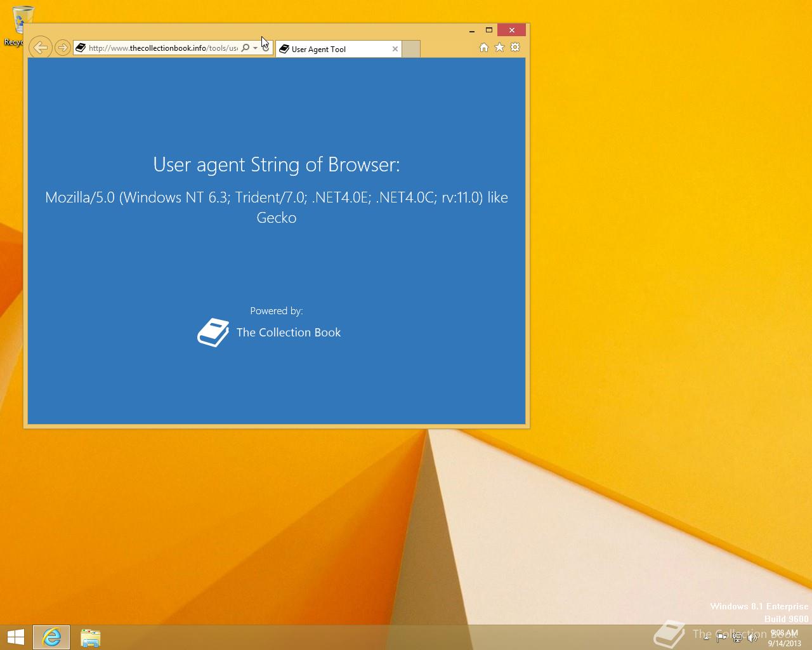Viewport: 812px width, 650px height.
Task: Select the User Agent Tool tab
Action: [x=338, y=49]
